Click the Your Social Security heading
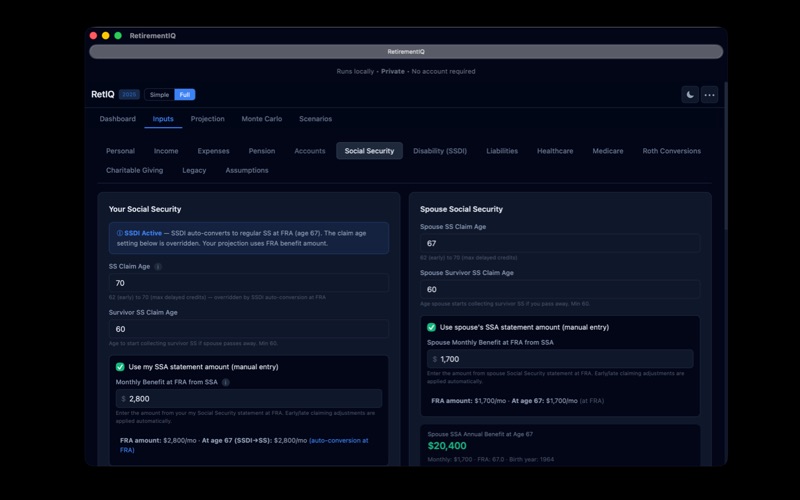800x500 pixels. tap(145, 209)
